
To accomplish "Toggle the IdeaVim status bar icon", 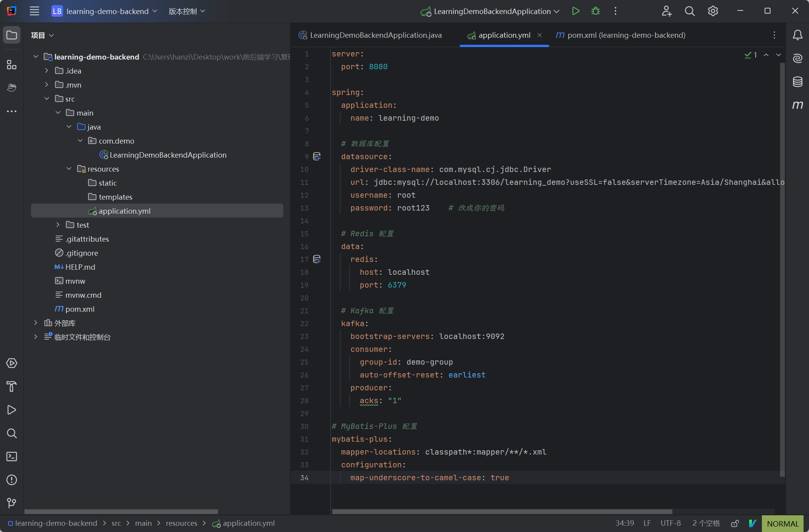I will (x=752, y=523).
